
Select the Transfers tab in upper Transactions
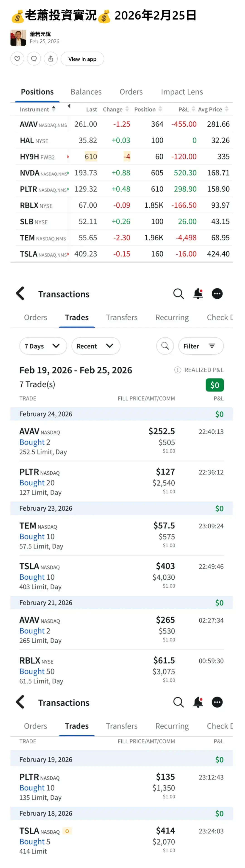point(122,317)
